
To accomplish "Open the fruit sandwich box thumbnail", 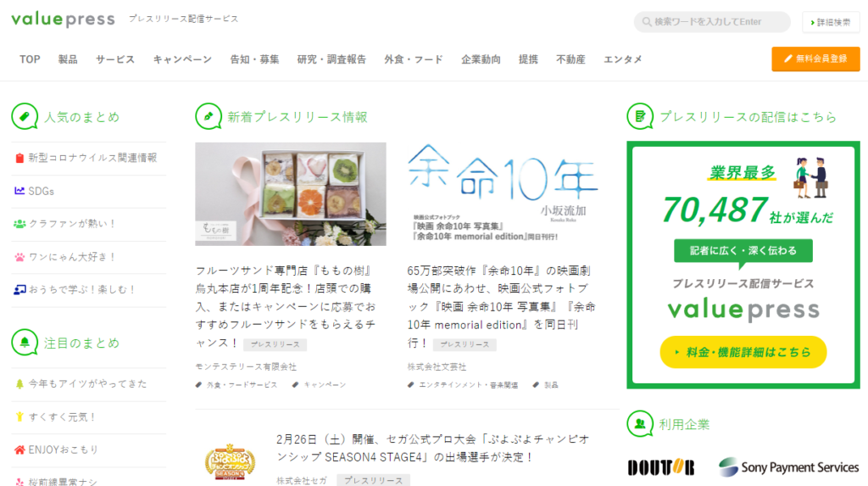I will (291, 194).
